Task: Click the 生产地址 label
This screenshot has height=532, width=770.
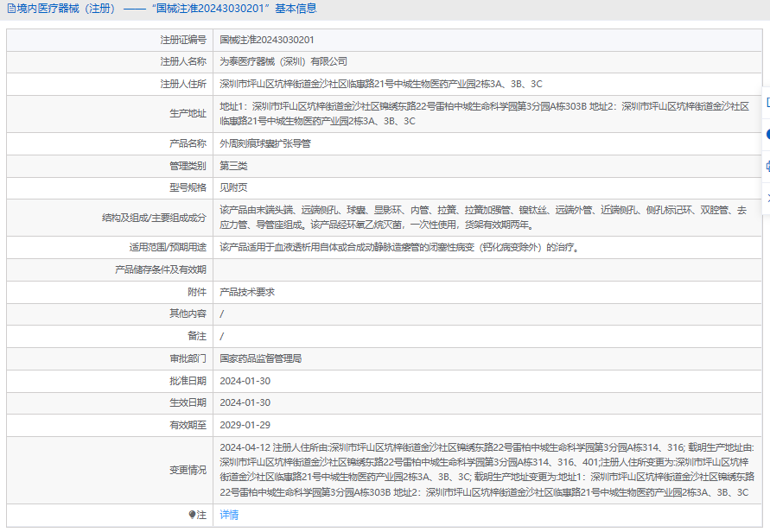Action: coord(188,114)
